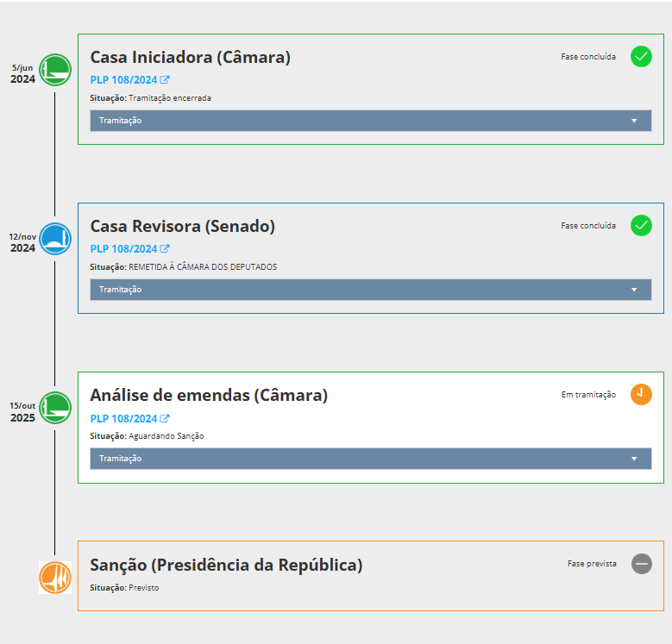The height and width of the screenshot is (644, 672).
Task: Click the Câmara icon at 15/out 2025
Action: (x=56, y=407)
